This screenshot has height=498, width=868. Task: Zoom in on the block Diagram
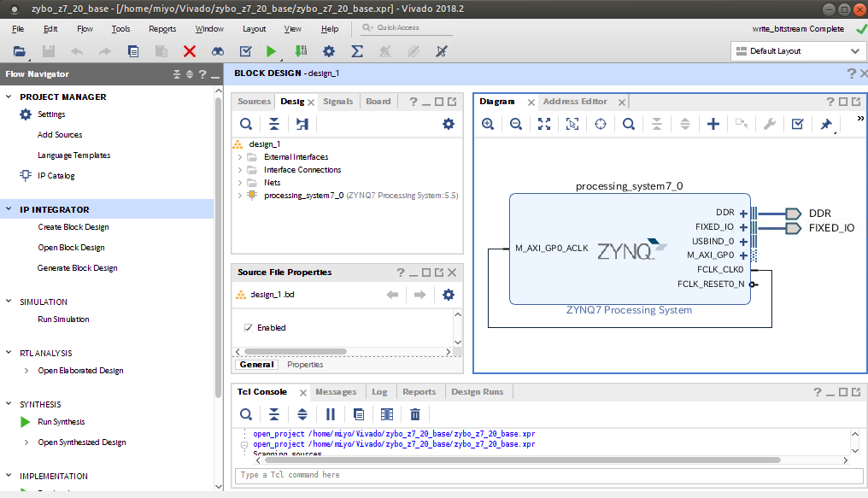(488, 124)
